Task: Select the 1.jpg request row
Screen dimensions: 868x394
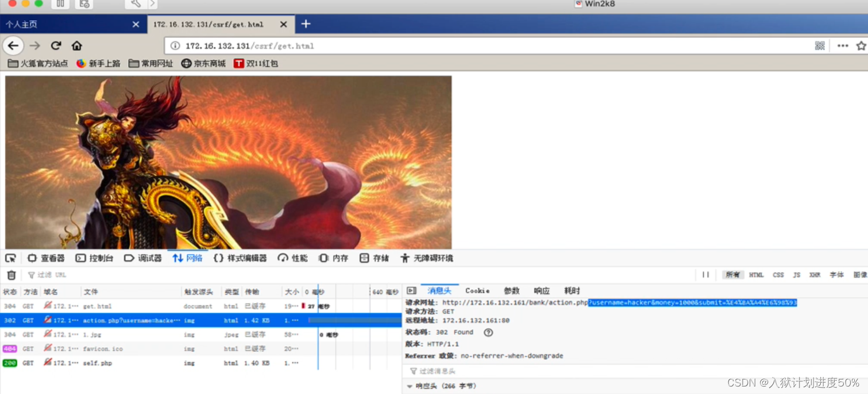Action: coord(201,335)
